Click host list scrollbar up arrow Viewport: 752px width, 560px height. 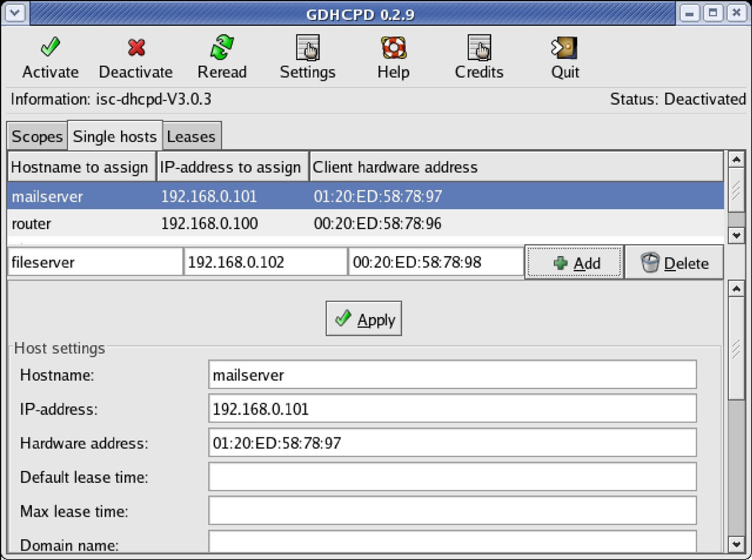point(736,159)
